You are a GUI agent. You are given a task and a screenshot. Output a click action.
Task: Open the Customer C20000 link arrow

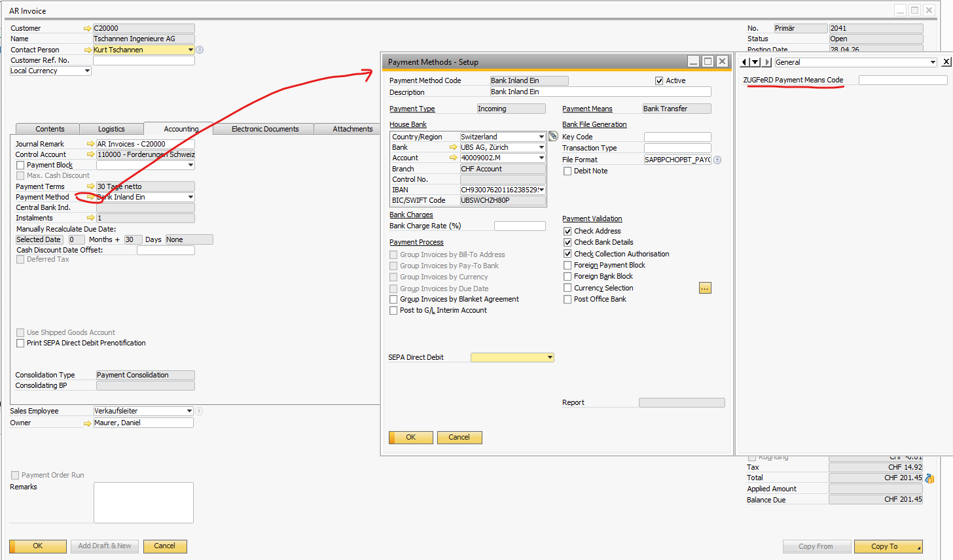[x=88, y=29]
